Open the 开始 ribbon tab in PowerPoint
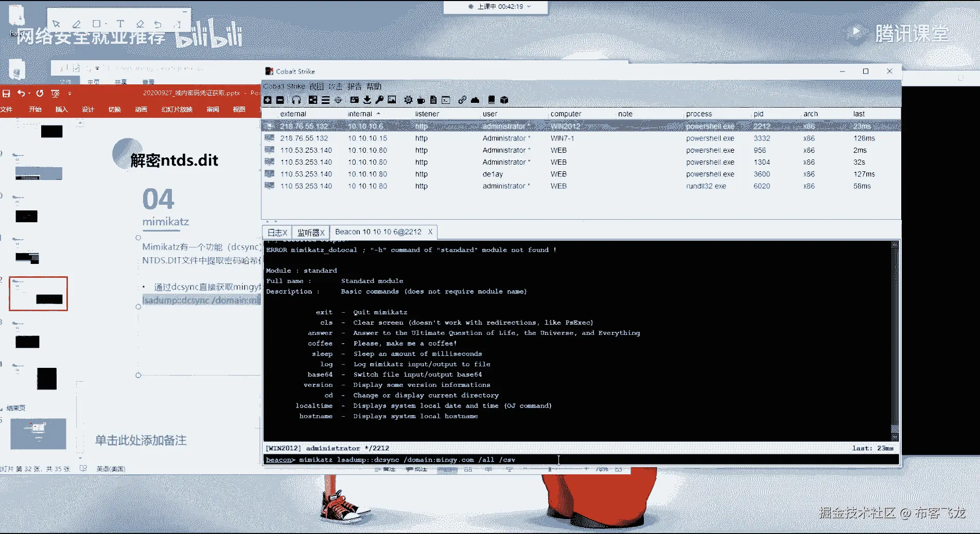Viewport: 980px width, 534px height. tap(35, 109)
